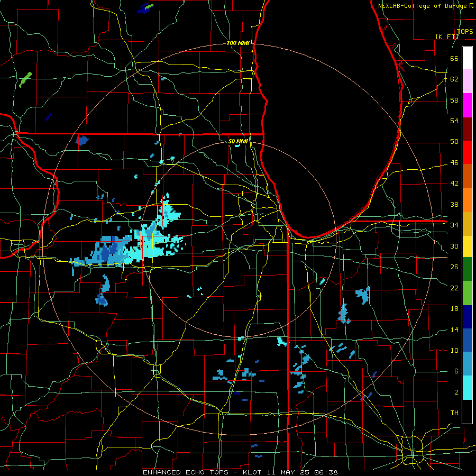The width and height of the screenshot is (476, 476).
Task: Click the light pink 62 kft swatch
Action: (x=467, y=81)
